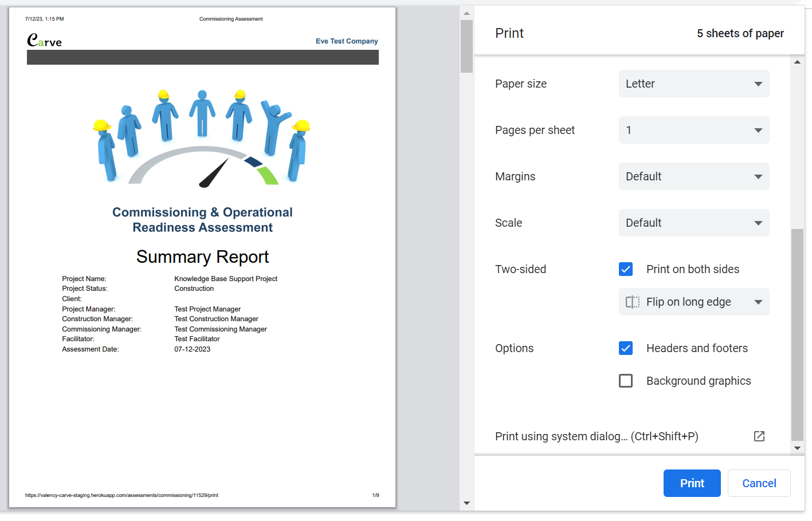This screenshot has height=521, width=812.
Task: Click the Test Construction Manager value
Action: (x=216, y=319)
